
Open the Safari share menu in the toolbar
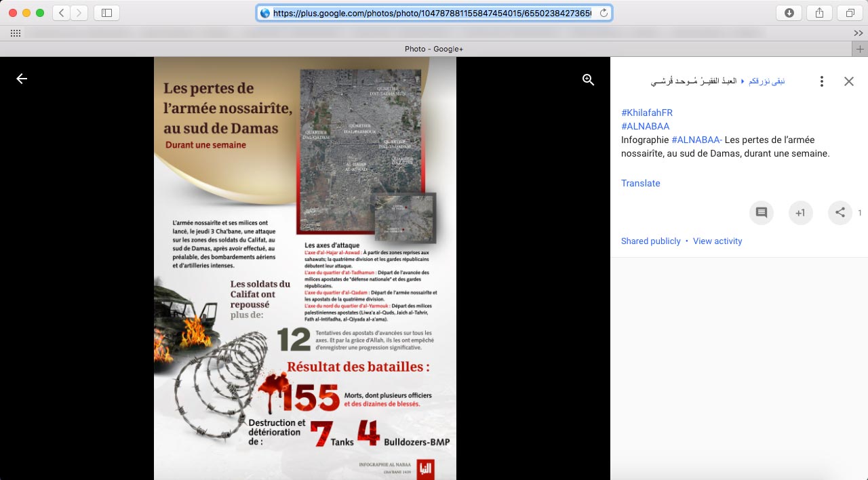819,13
